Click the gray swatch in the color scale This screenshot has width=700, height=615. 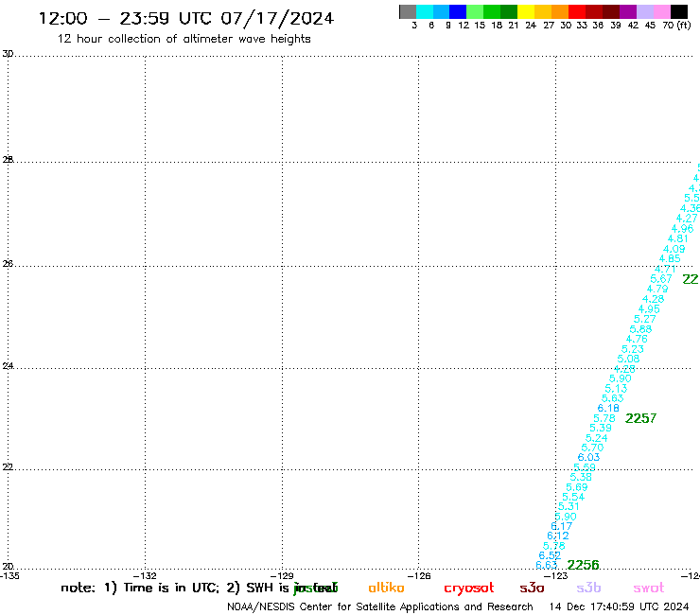click(x=408, y=11)
